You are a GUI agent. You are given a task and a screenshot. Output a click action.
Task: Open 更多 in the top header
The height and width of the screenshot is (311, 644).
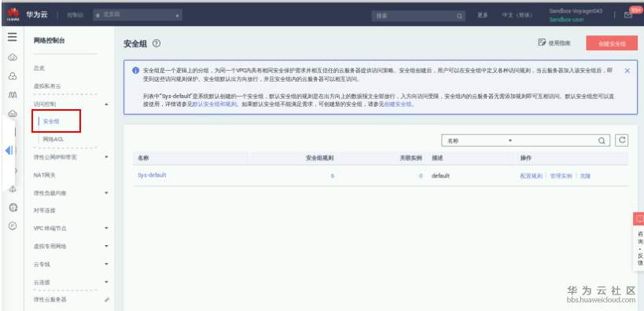pyautogui.click(x=482, y=15)
